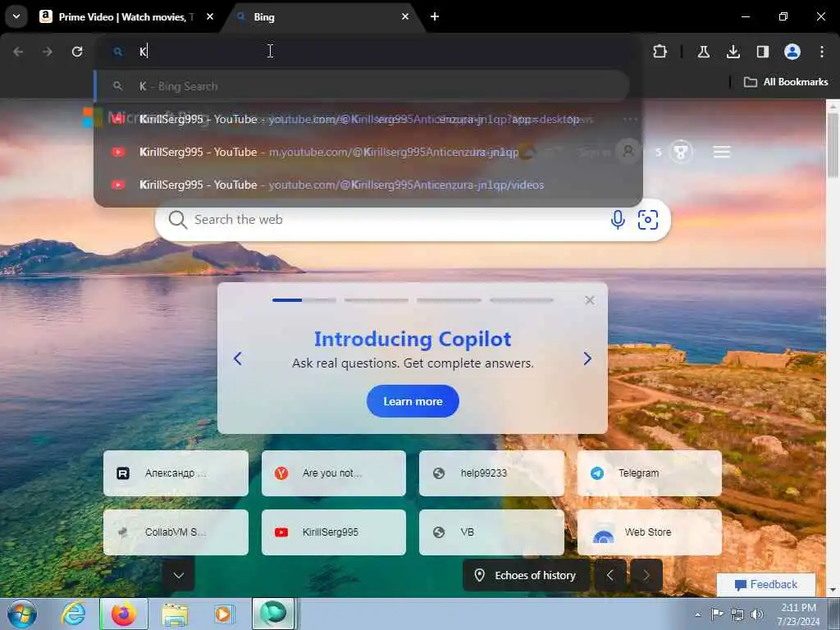Viewport: 840px width, 630px height.
Task: Close the Bing tab
Action: pyautogui.click(x=405, y=16)
